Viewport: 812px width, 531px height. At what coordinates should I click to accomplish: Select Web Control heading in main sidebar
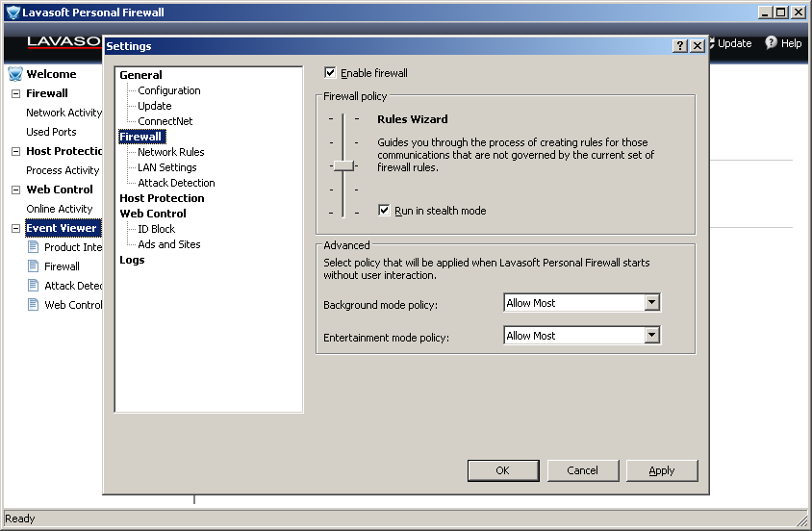[60, 190]
